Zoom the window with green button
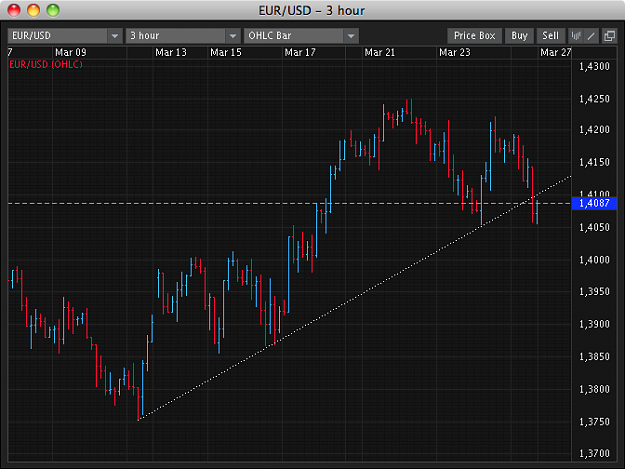The image size is (625, 469). pyautogui.click(x=53, y=10)
